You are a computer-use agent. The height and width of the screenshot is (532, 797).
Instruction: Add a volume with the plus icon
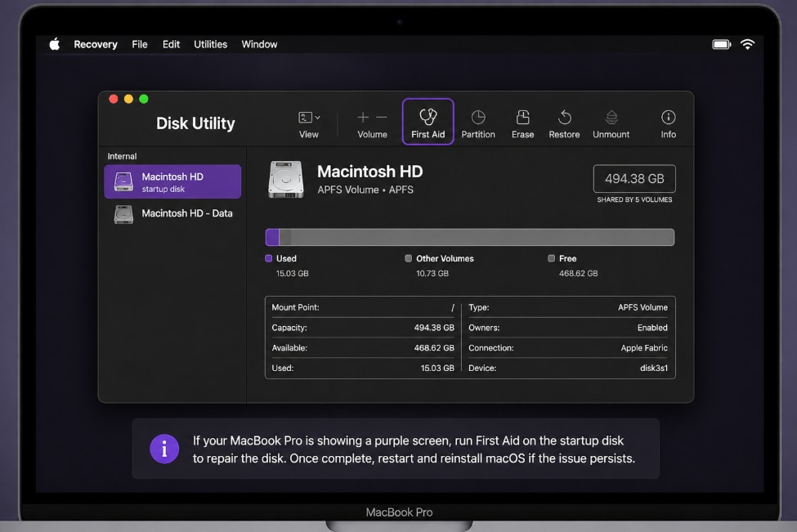[363, 118]
